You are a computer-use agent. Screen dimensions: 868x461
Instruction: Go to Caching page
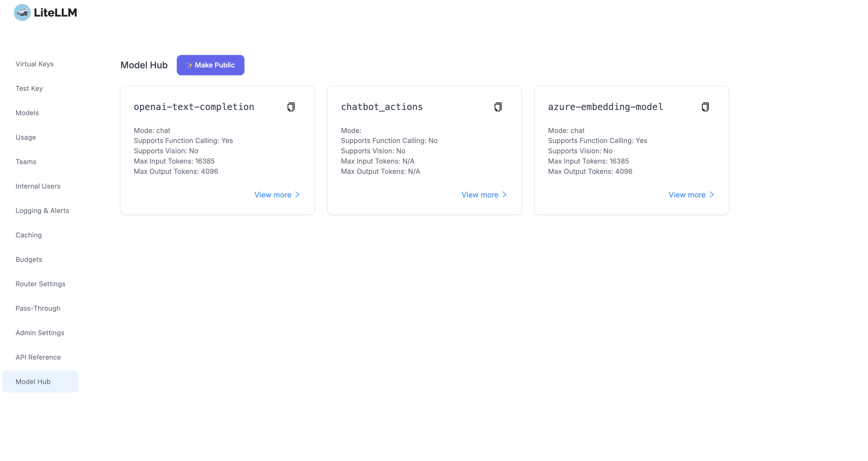pyautogui.click(x=29, y=235)
